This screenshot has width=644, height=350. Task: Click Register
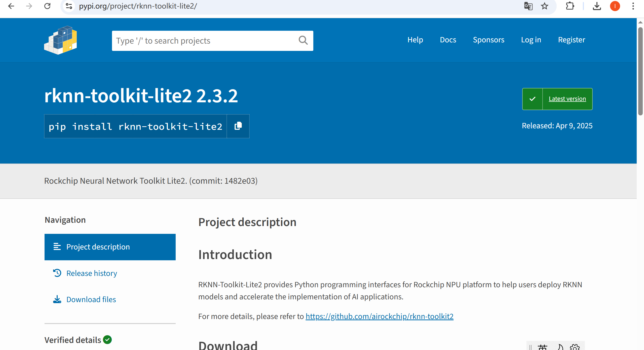572,40
